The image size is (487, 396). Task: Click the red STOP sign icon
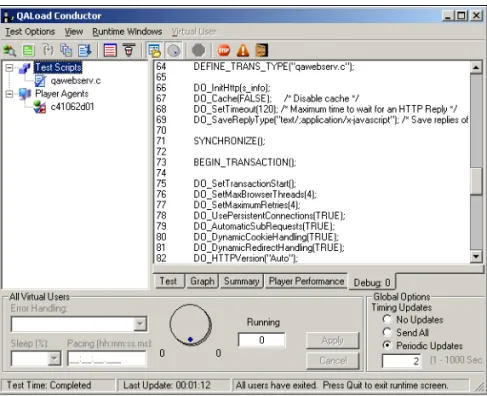click(x=224, y=50)
